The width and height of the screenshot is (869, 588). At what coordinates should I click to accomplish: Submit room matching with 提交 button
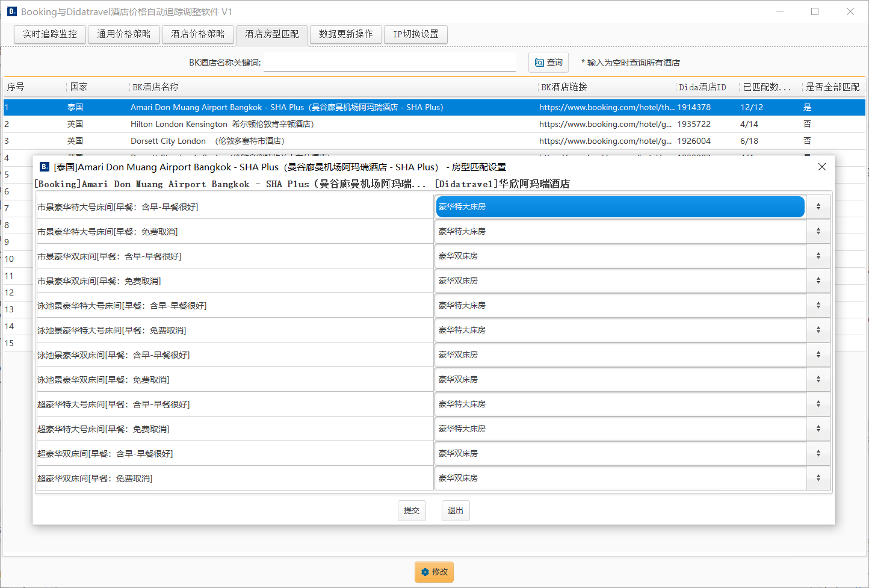412,510
